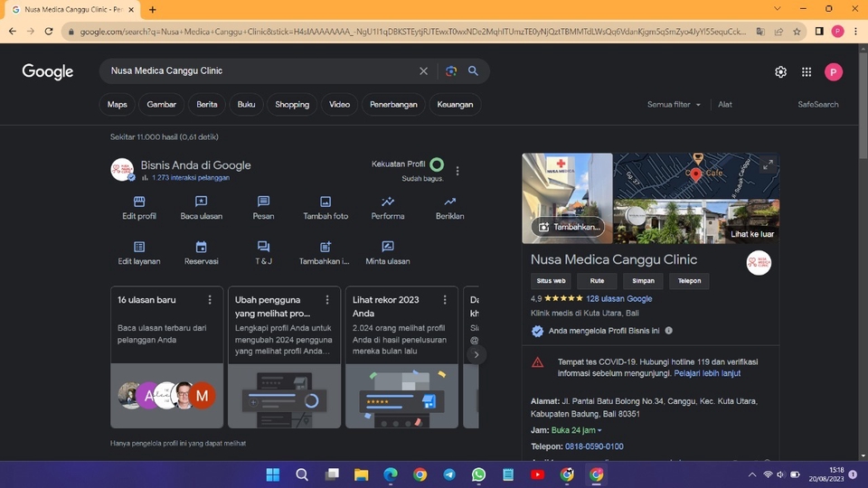
Task: Select the Penerbangan filter tab
Action: click(393, 105)
